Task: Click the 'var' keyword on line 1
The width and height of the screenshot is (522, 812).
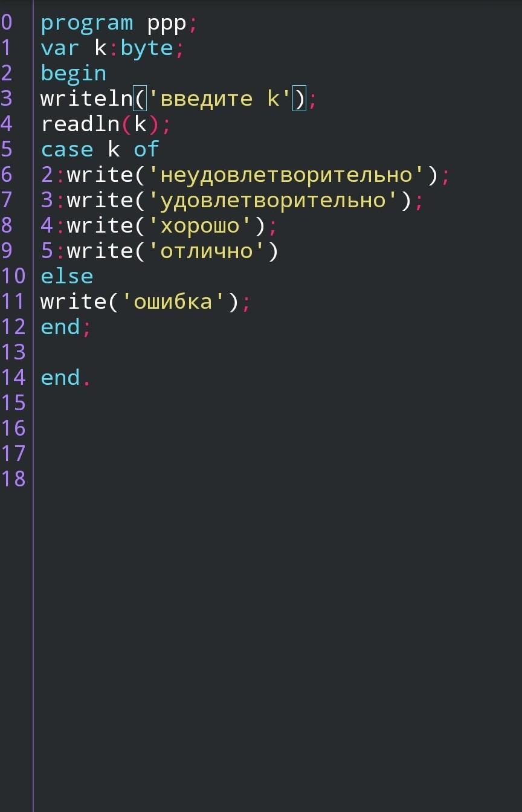Action: pyautogui.click(x=60, y=48)
